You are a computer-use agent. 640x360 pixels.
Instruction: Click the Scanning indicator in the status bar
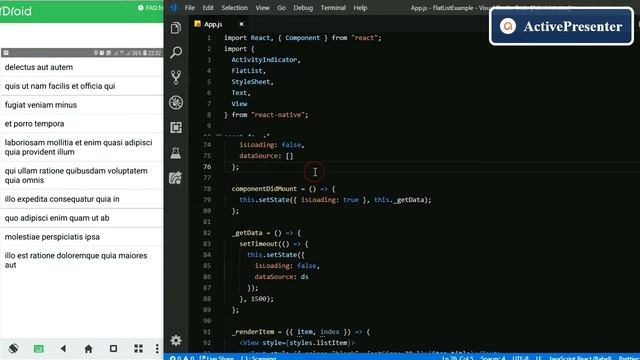(x=259, y=358)
